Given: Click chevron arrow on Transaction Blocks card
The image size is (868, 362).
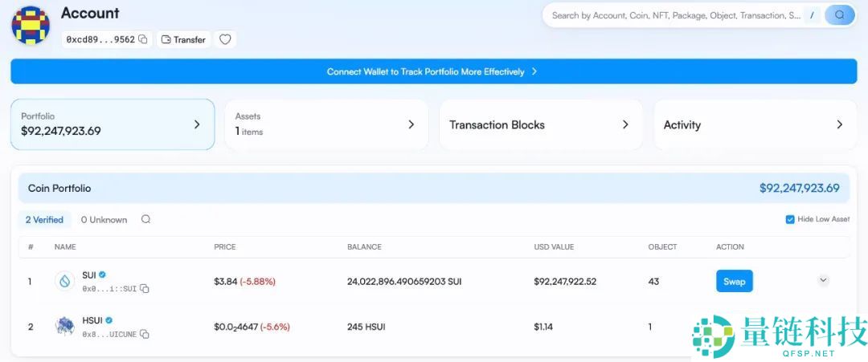Looking at the screenshot, I should (625, 124).
